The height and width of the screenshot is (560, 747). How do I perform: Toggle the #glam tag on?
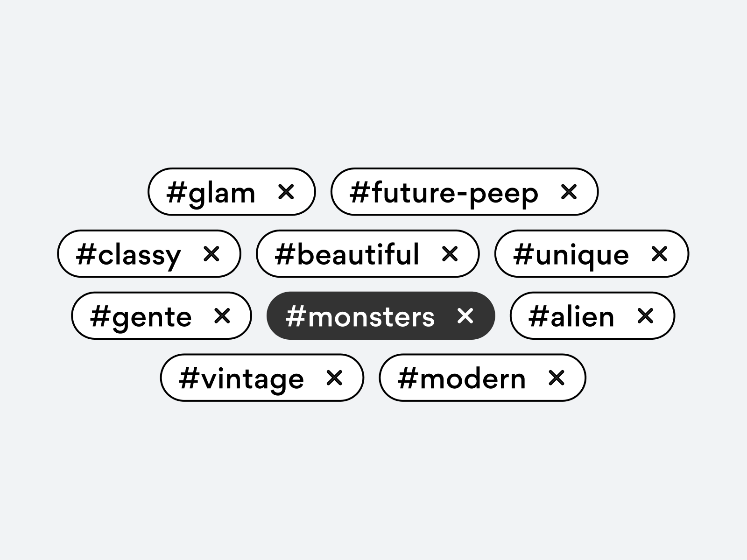(x=210, y=191)
